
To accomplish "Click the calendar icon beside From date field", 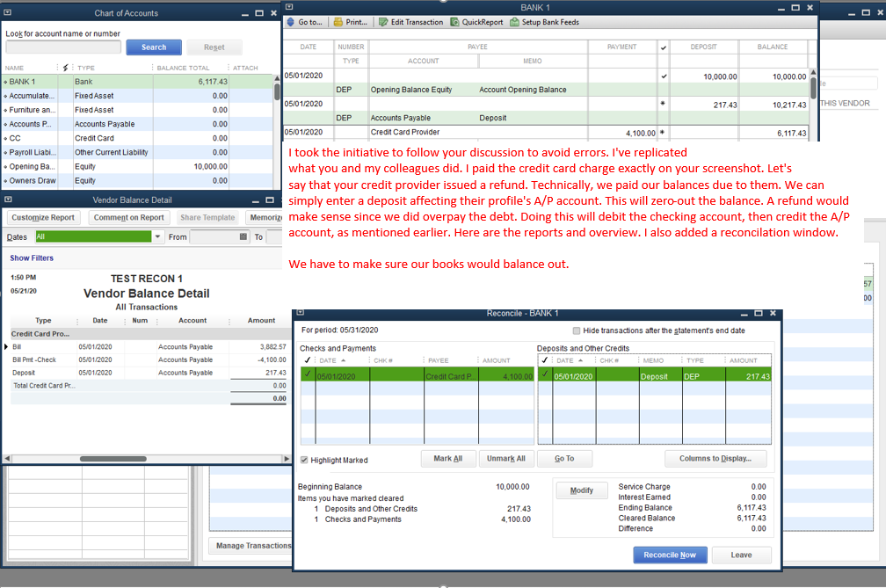I will point(243,236).
